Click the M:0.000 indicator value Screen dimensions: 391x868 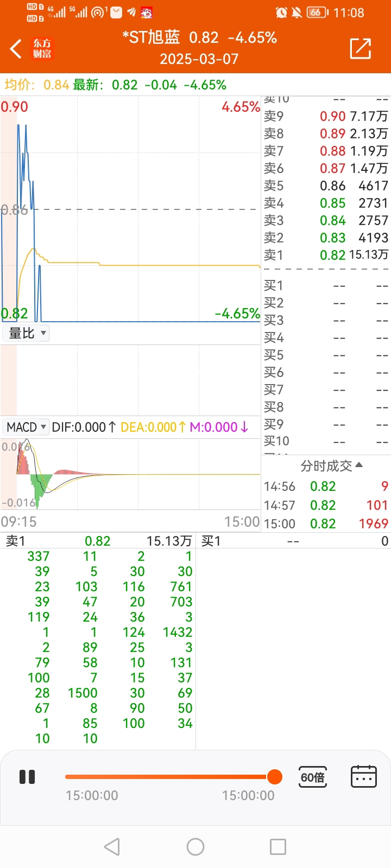pos(219,427)
